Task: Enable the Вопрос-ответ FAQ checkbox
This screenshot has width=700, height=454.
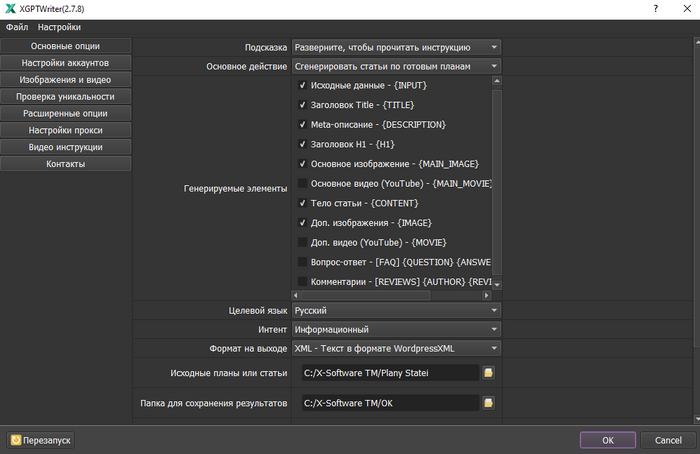Action: 302,262
